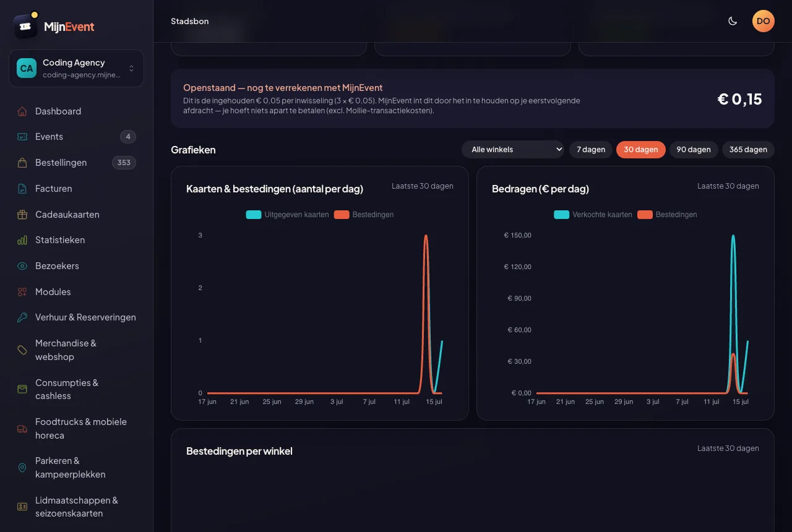The width and height of the screenshot is (792, 532).
Task: Open Events via its ticket icon
Action: (x=22, y=137)
